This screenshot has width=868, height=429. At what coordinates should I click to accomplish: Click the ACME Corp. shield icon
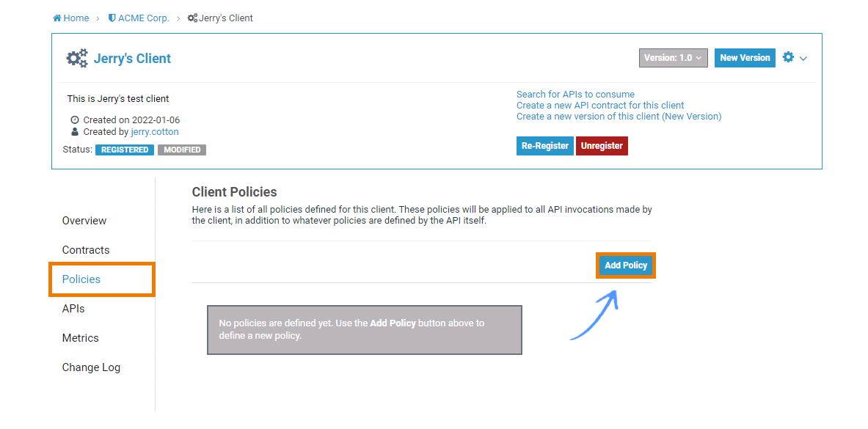click(112, 18)
